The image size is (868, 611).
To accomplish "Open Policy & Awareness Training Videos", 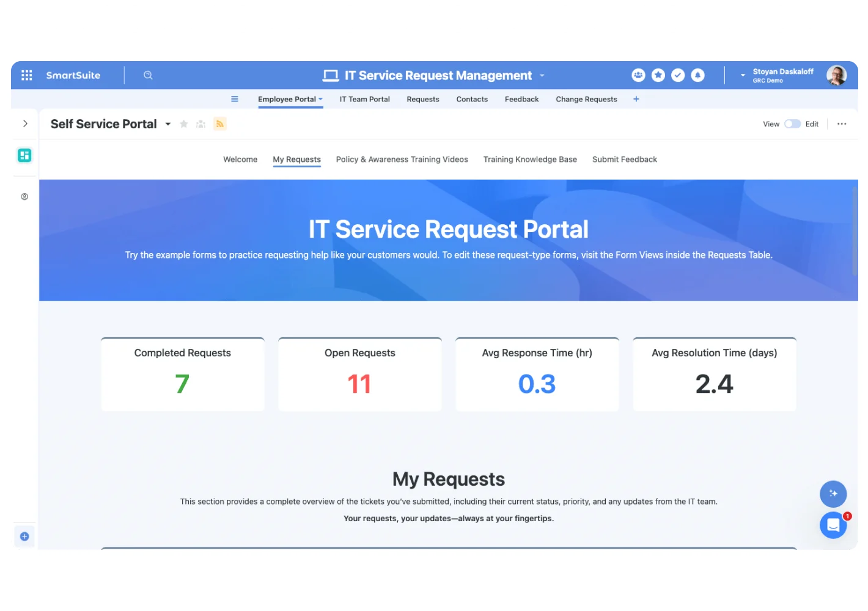I will point(402,159).
